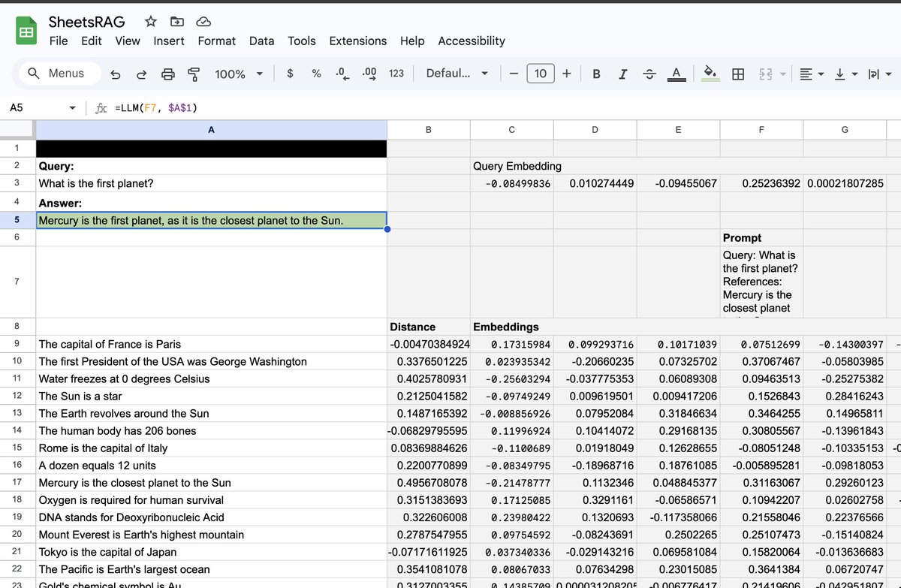Select row 17 header
Viewport: 901px width, 588px height.
(17, 482)
